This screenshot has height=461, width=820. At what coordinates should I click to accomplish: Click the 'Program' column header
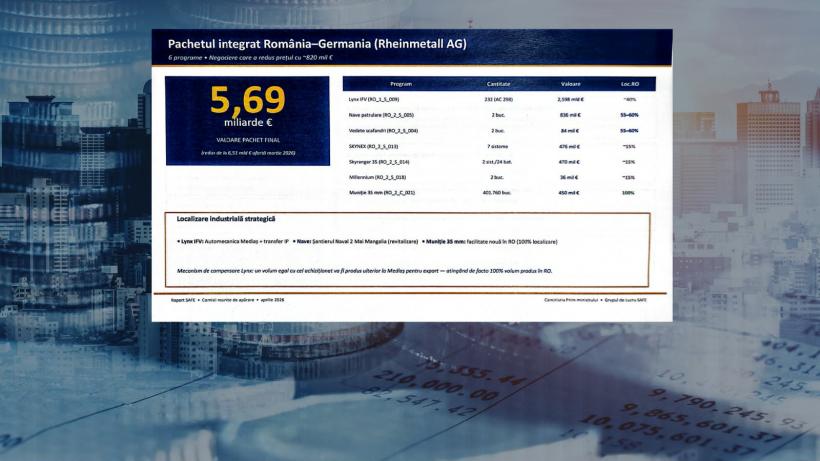[x=401, y=84]
